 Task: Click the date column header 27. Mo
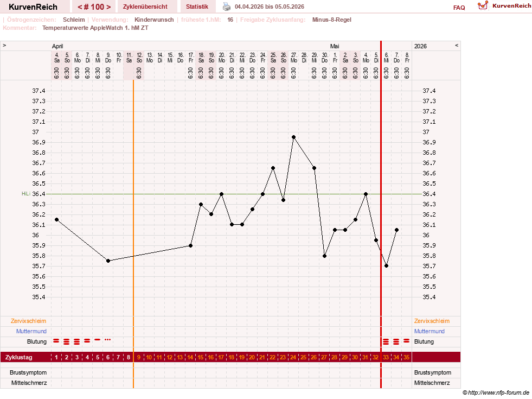[x=294, y=58]
